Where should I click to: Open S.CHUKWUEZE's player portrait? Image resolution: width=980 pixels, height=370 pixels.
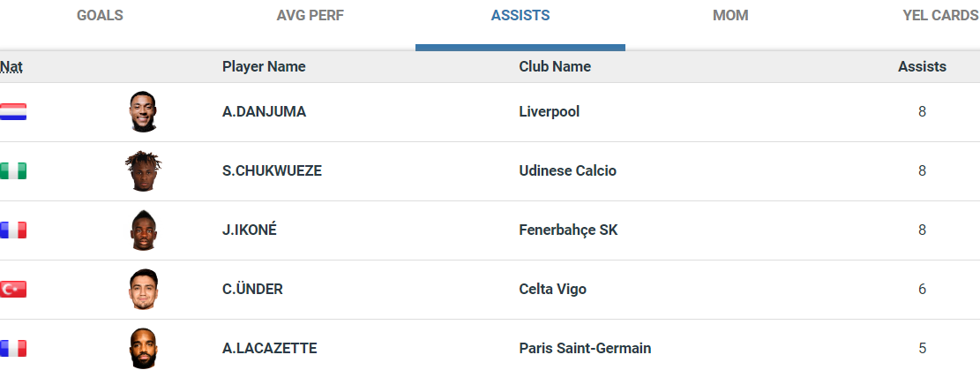143,171
